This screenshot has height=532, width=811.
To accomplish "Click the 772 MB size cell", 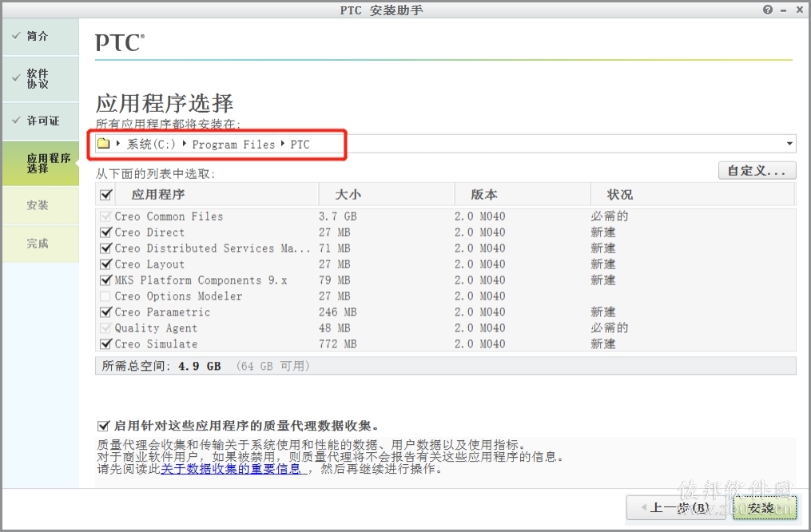I will click(x=337, y=343).
